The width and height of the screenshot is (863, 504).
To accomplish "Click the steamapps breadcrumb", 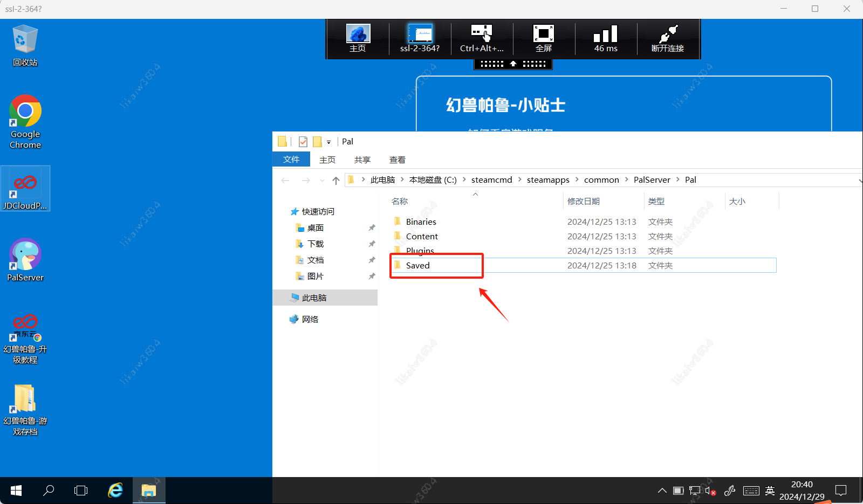I will coord(548,180).
